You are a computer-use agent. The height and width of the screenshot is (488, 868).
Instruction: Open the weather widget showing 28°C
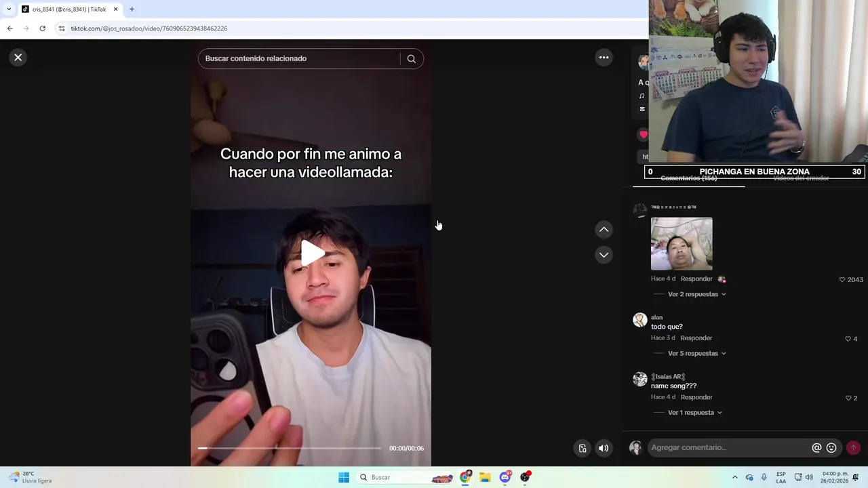click(x=30, y=477)
